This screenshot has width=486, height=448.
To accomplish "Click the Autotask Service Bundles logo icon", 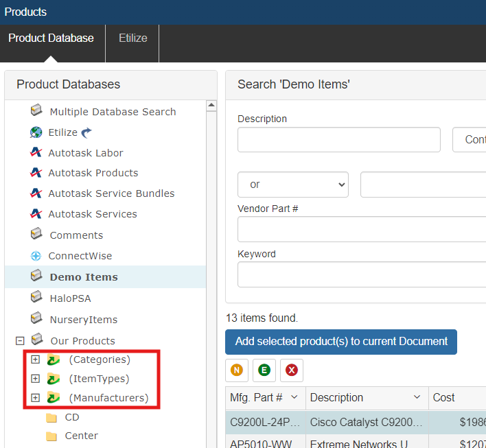I will 36,193.
